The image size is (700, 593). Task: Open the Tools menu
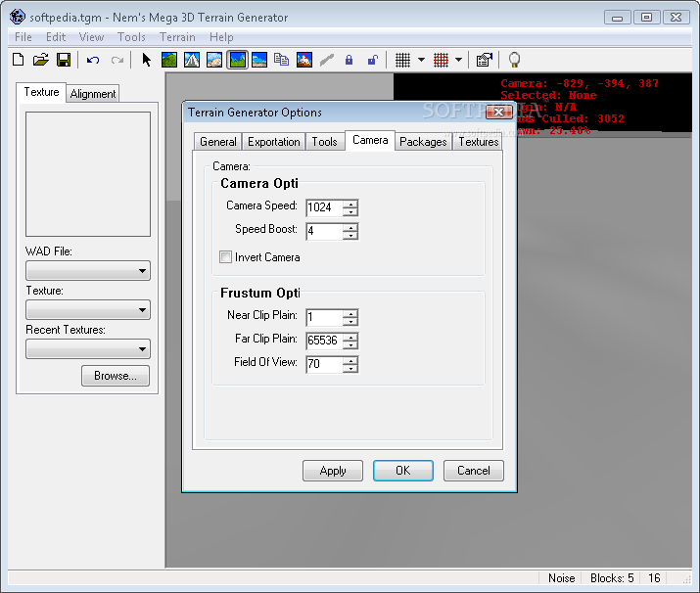click(x=131, y=37)
